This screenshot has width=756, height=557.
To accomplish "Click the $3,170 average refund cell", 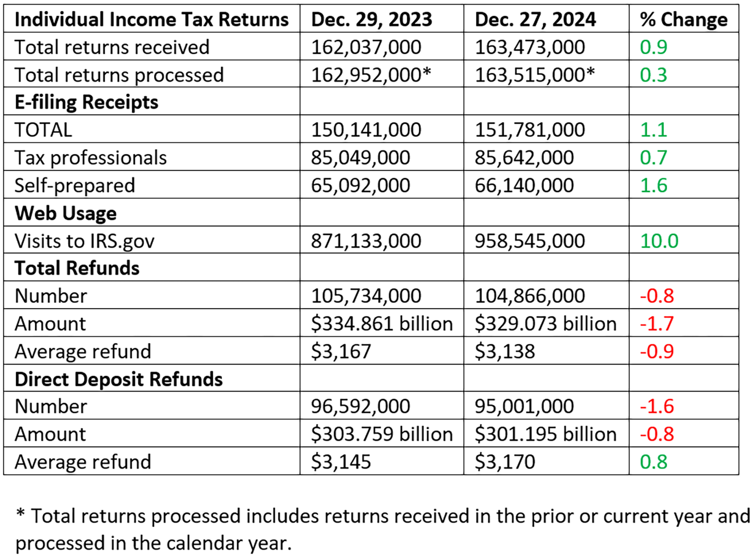I will [x=505, y=462].
